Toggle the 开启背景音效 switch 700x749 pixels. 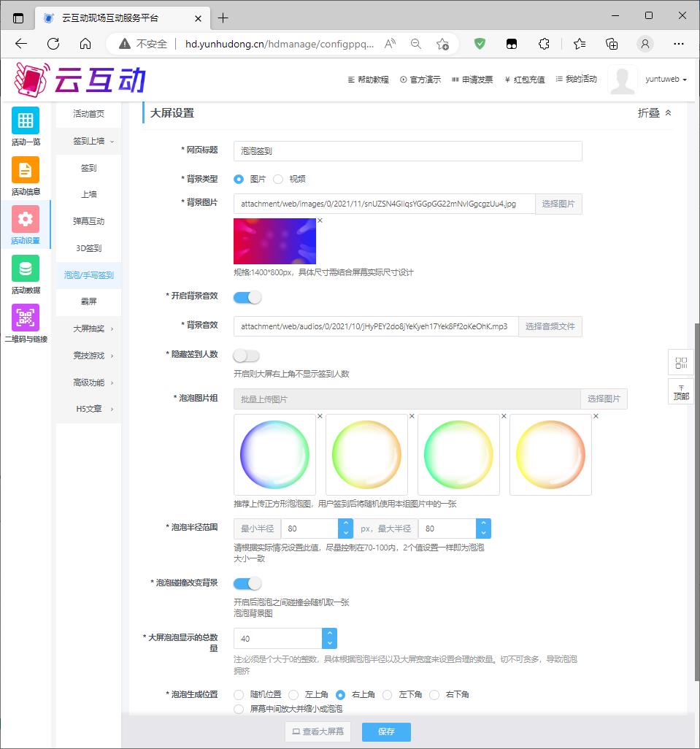247,297
